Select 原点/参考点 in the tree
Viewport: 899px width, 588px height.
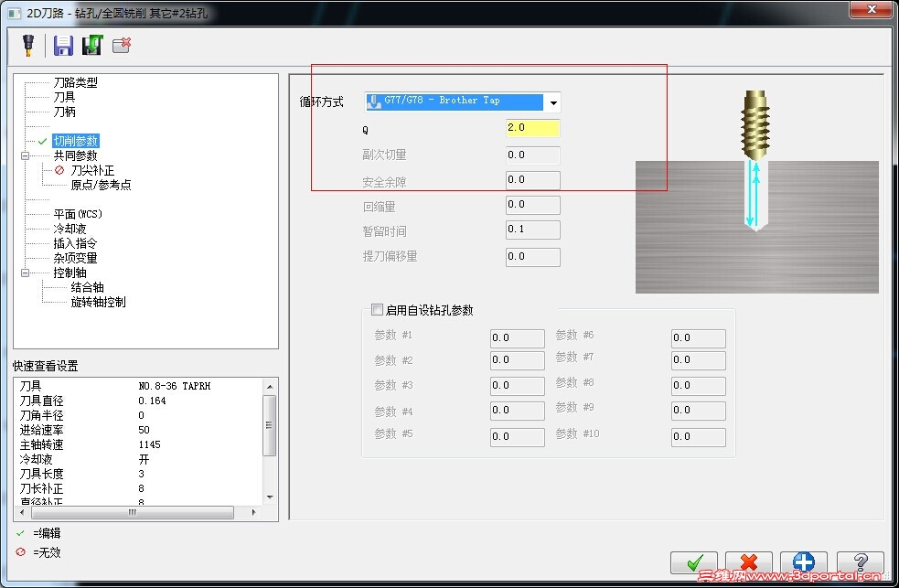click(x=101, y=185)
